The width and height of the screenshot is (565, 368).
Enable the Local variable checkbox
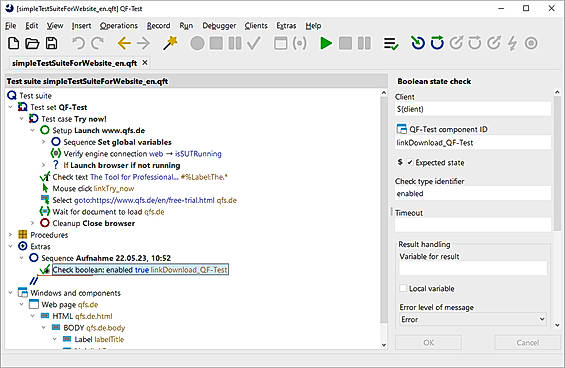point(403,288)
